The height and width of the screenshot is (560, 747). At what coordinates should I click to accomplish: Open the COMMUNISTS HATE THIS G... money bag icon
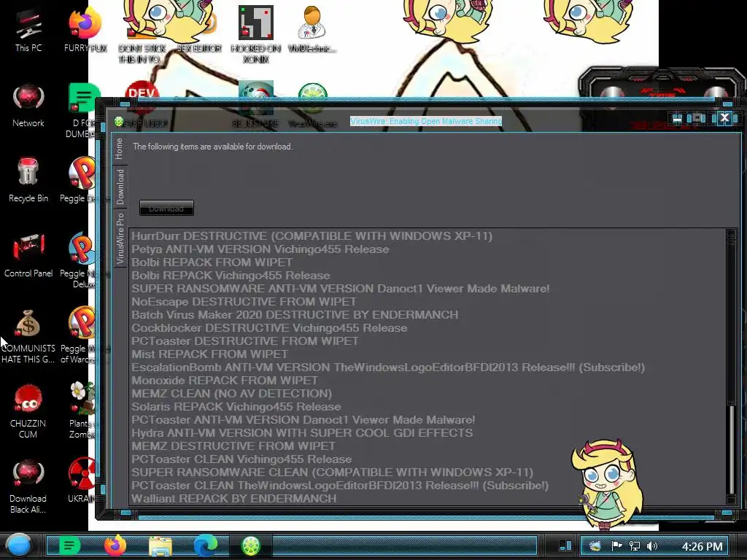[28, 337]
